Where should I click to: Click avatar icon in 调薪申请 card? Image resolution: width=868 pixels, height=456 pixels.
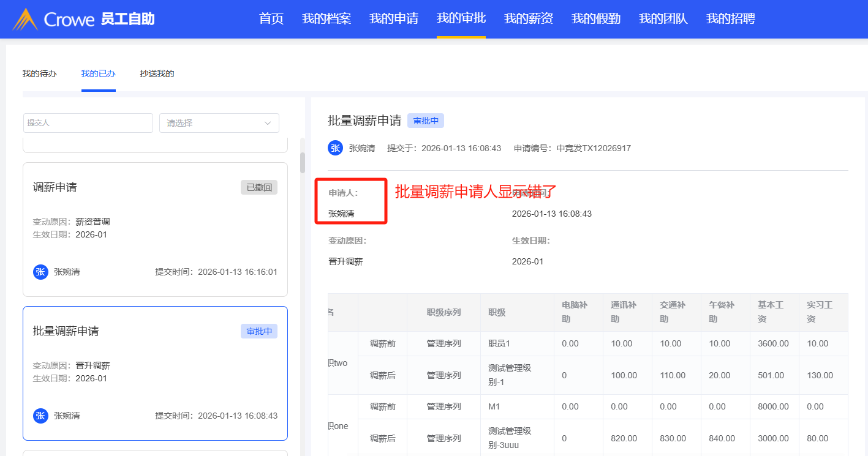(x=40, y=272)
